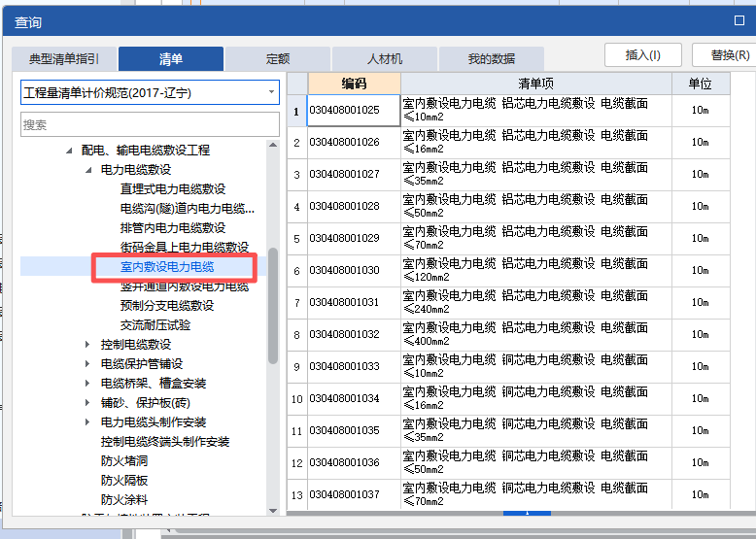Select code cell 030408001037
The image size is (756, 539).
click(x=354, y=494)
